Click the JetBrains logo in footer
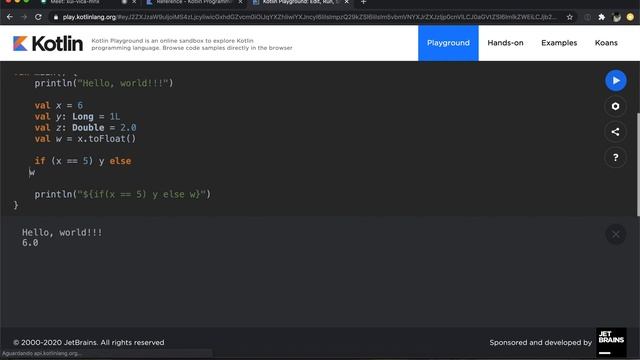The height and width of the screenshot is (360, 640). [x=611, y=342]
